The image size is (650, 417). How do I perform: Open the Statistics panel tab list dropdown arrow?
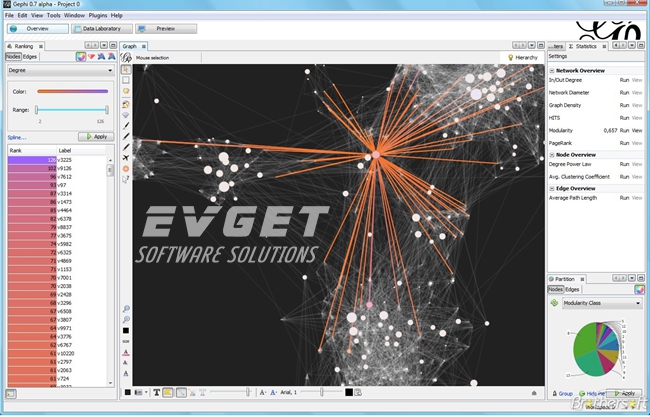coord(631,45)
